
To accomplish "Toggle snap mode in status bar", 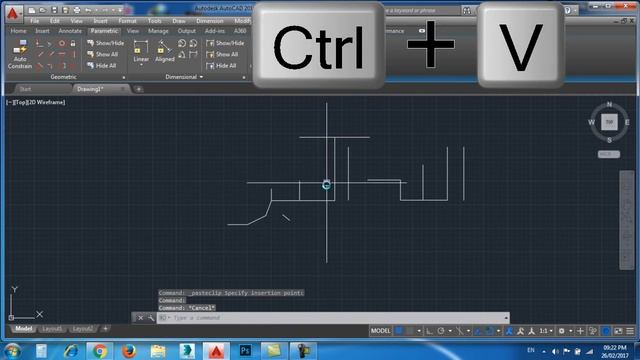I will (x=409, y=331).
